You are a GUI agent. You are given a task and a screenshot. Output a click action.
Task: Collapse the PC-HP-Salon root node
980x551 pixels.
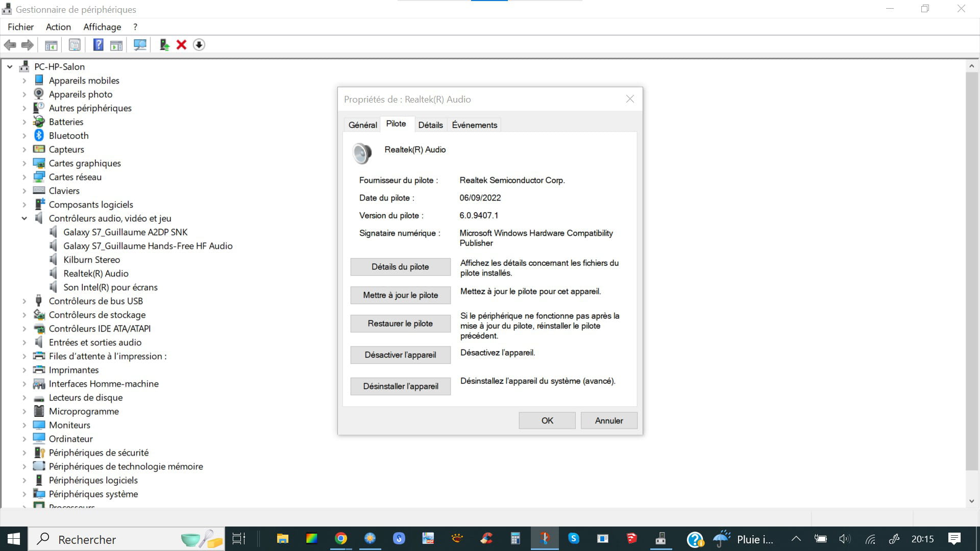point(10,66)
